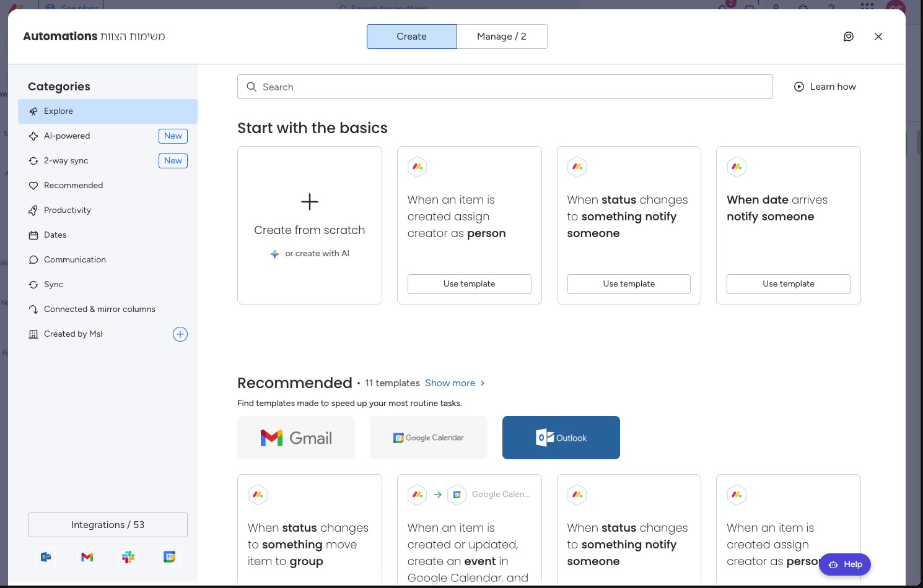Open the Learn how video link
This screenshot has height=588, width=923.
(825, 87)
